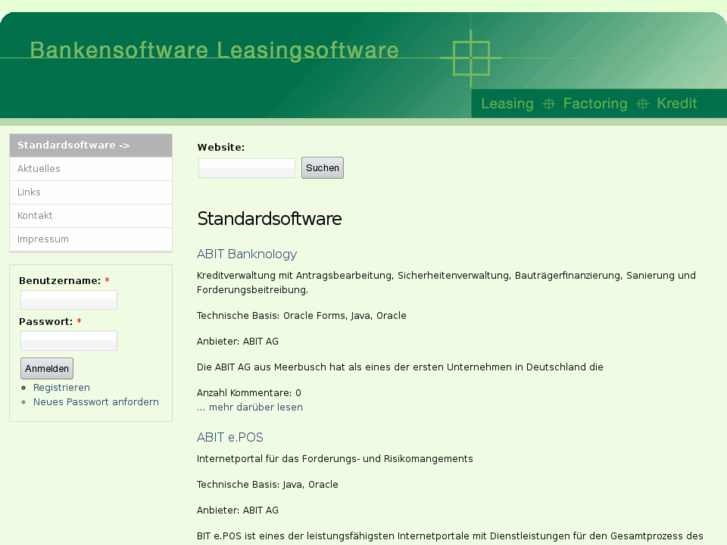Image resolution: width=727 pixels, height=545 pixels.
Task: Open the Standardsoftware -> menu item
Action: pyautogui.click(x=91, y=145)
